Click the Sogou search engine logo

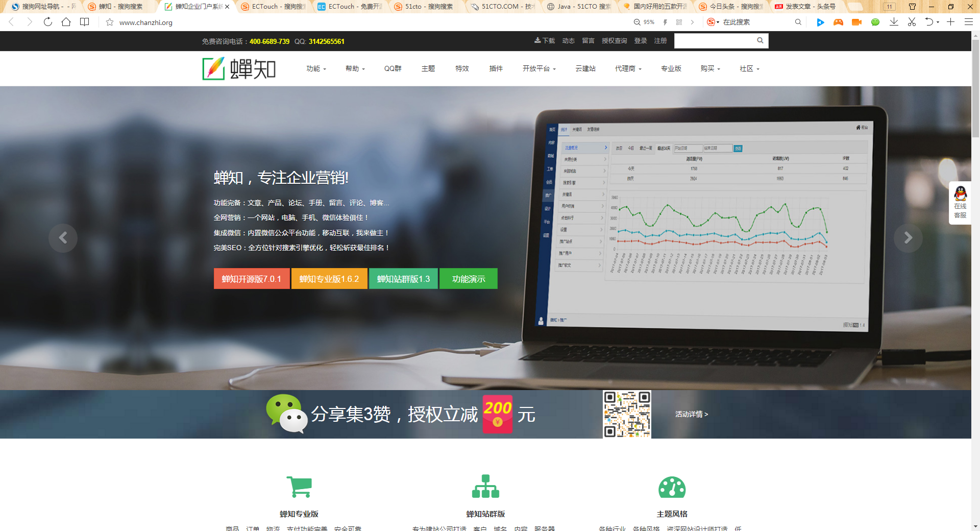coord(710,22)
